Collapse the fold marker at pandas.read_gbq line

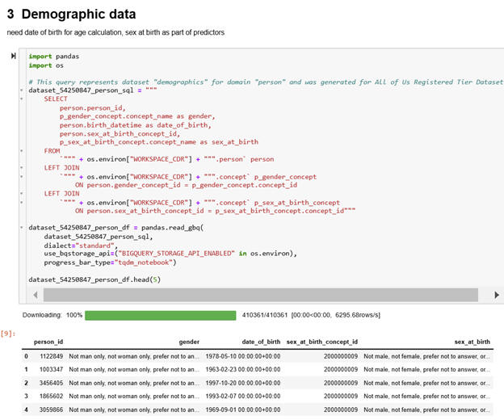(x=22, y=228)
